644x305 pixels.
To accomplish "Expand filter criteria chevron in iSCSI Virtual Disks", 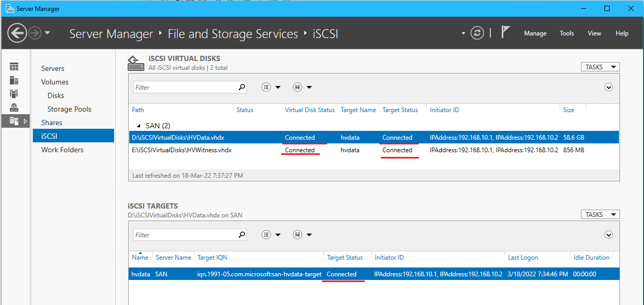I will [x=609, y=88].
